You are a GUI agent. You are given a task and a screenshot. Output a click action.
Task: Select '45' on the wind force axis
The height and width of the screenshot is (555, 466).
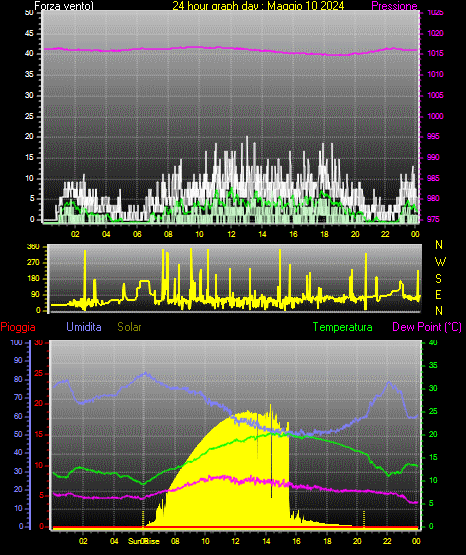click(29, 34)
